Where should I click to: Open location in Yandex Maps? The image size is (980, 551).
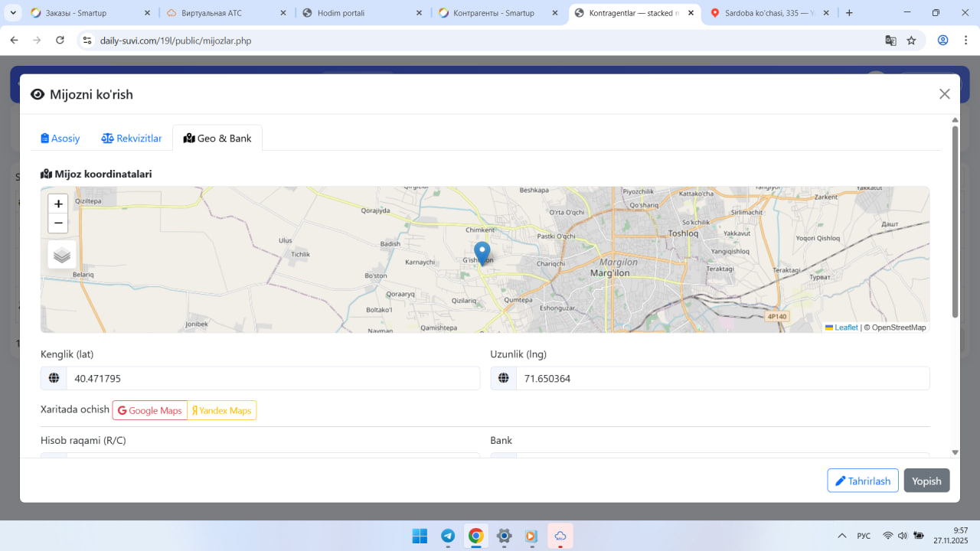click(x=222, y=410)
